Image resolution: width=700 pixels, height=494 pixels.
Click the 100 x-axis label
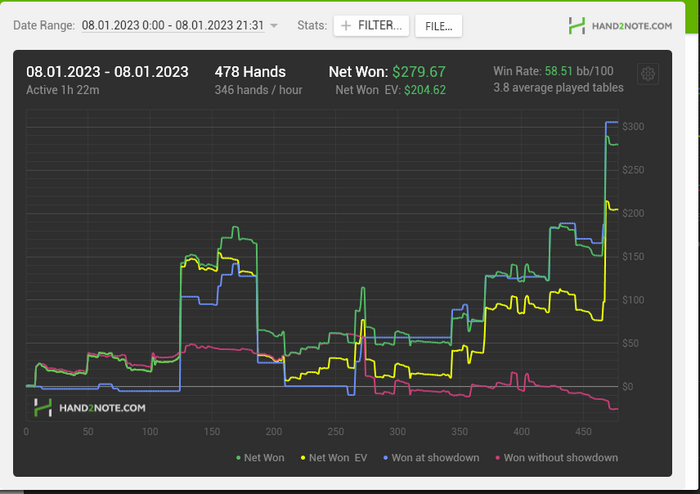(x=150, y=432)
